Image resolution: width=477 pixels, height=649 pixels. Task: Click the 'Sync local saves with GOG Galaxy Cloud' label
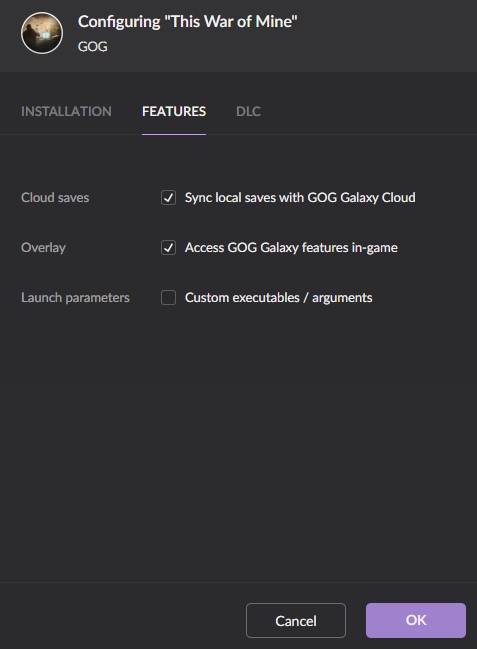coord(300,197)
